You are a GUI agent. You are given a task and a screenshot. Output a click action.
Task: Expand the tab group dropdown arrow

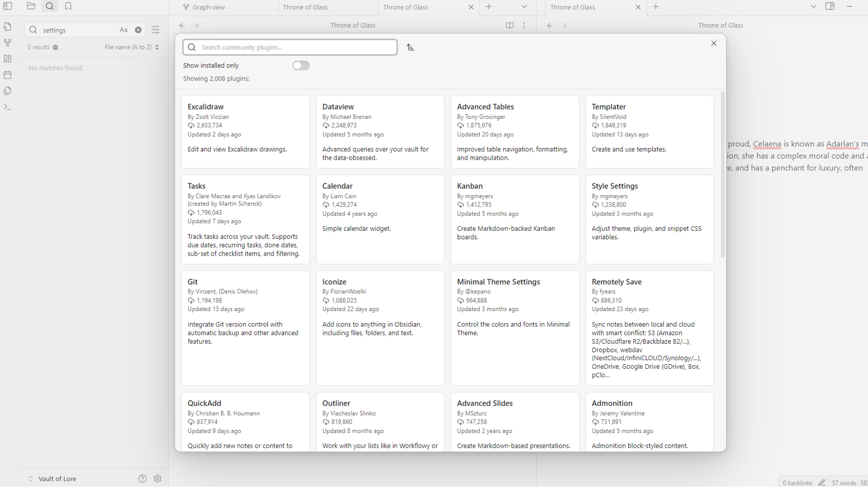coord(524,7)
